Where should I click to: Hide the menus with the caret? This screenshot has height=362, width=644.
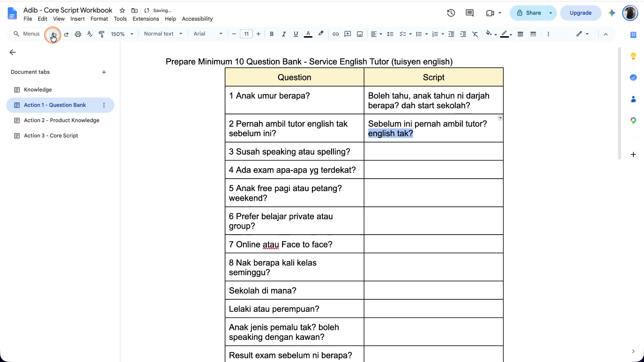pyautogui.click(x=606, y=34)
